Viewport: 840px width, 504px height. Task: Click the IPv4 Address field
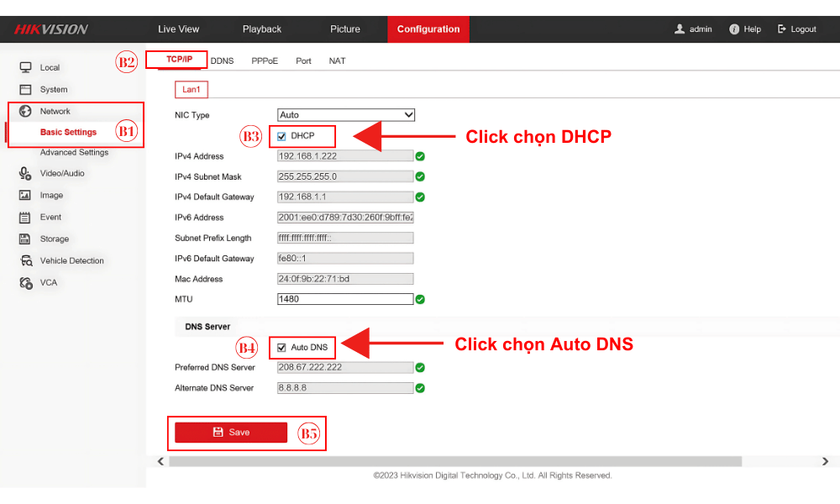coord(345,156)
